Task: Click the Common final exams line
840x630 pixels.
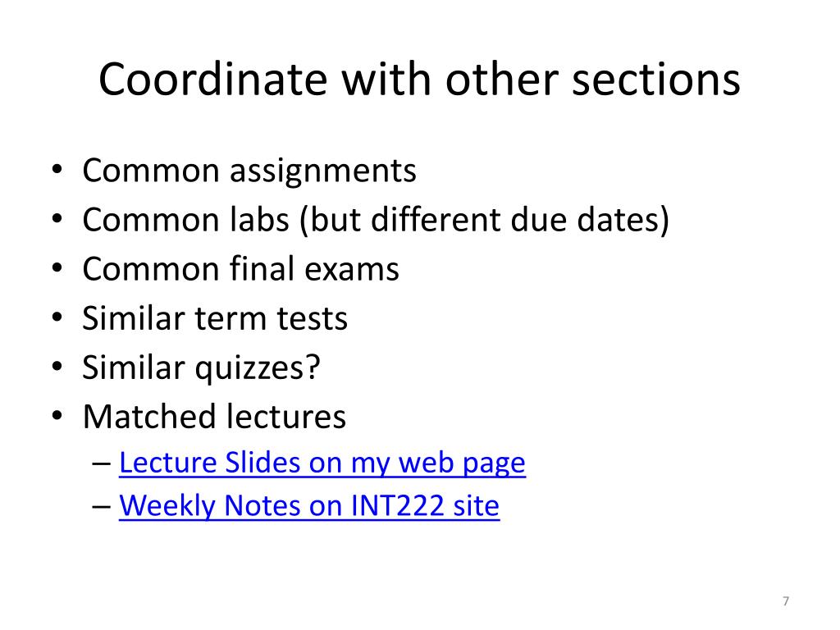Action: click(240, 269)
